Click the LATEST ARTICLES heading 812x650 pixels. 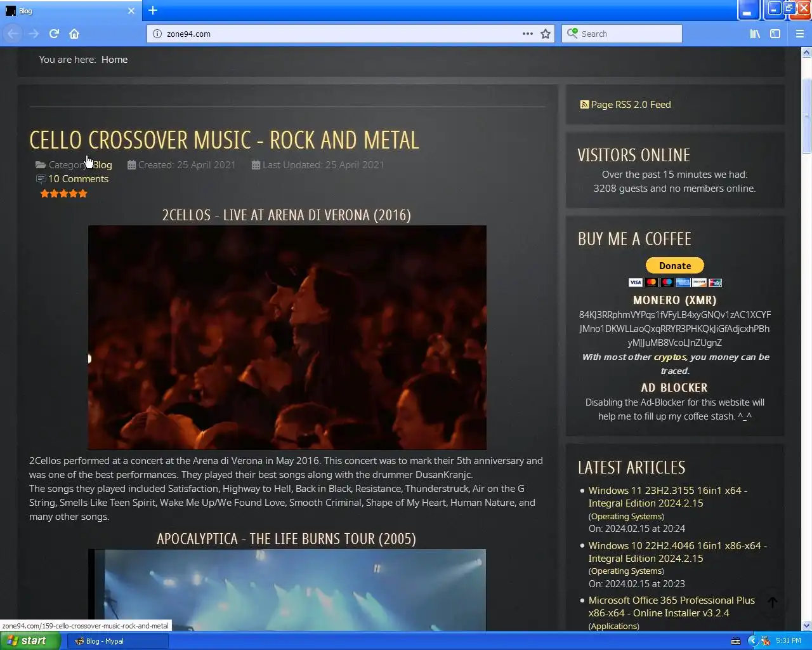coord(631,468)
